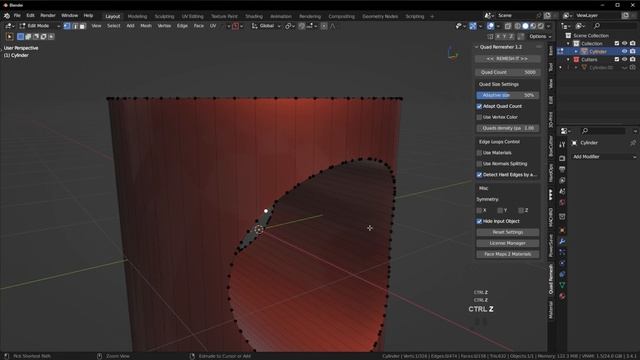Switch to material preview shading

tap(533, 26)
